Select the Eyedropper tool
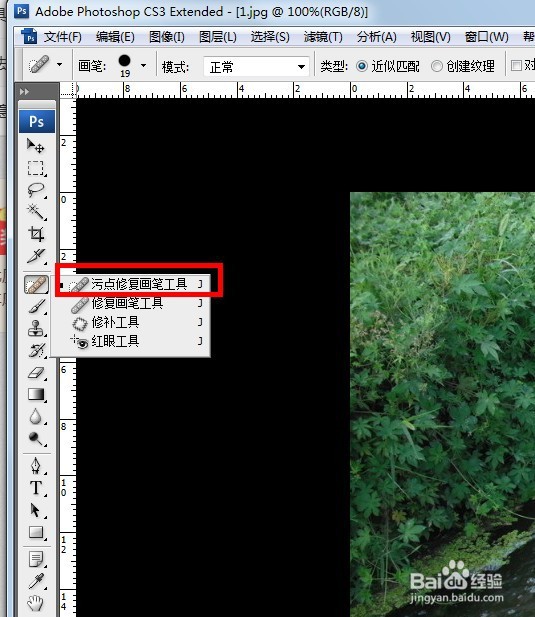535x617 pixels. [36, 581]
